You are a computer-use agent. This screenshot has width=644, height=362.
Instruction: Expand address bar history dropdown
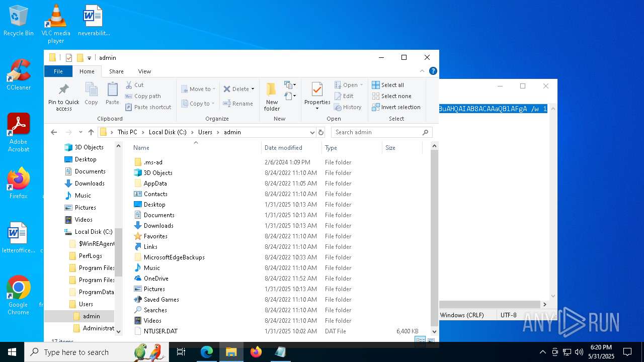pyautogui.click(x=312, y=132)
